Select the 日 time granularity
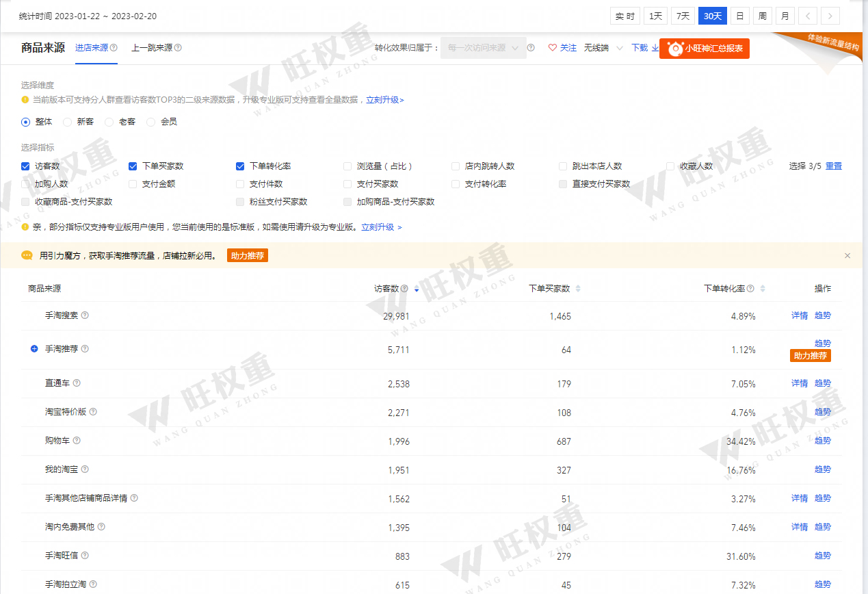Image resolution: width=868 pixels, height=594 pixels. (739, 16)
